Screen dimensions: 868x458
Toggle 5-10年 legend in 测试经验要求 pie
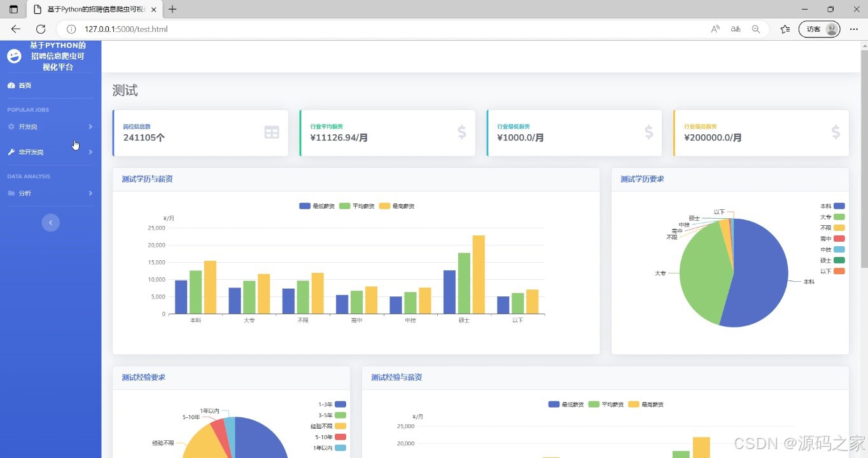(331, 437)
